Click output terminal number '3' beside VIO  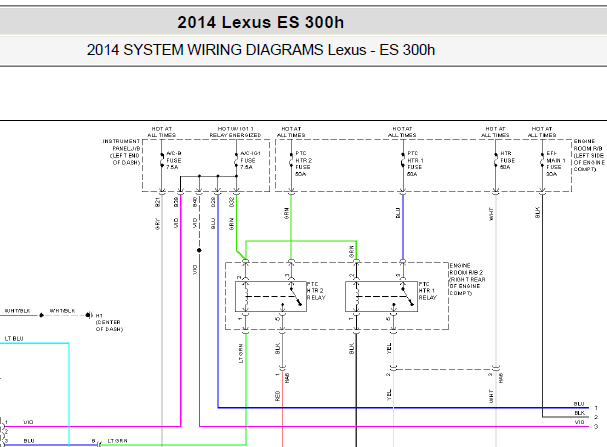596,426
